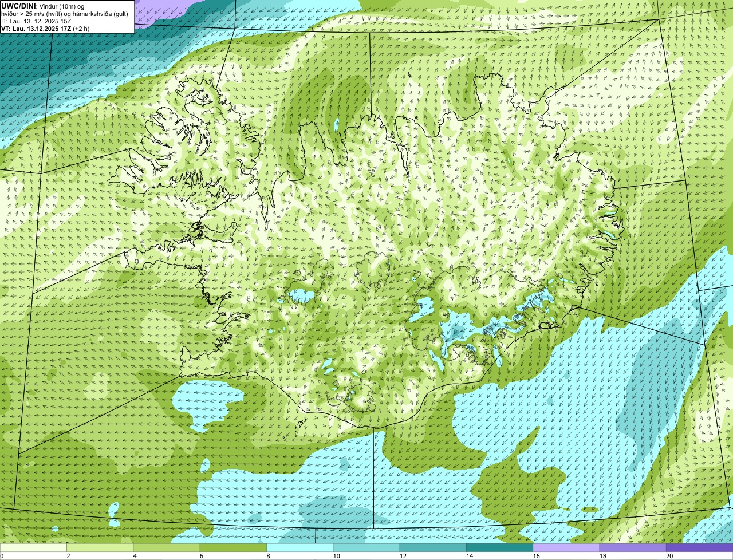The image size is (733, 560).
Task: Click the legend label "8"
Action: (x=267, y=556)
